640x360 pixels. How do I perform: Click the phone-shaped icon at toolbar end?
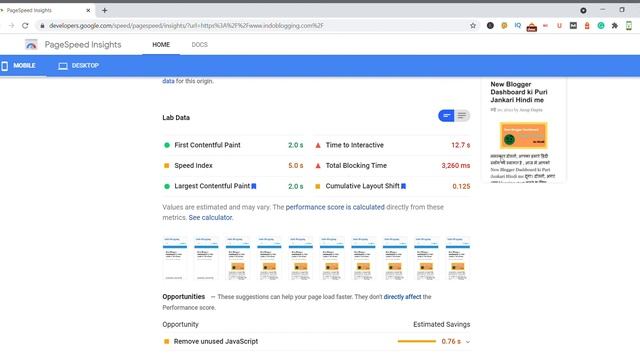[x=629, y=26]
